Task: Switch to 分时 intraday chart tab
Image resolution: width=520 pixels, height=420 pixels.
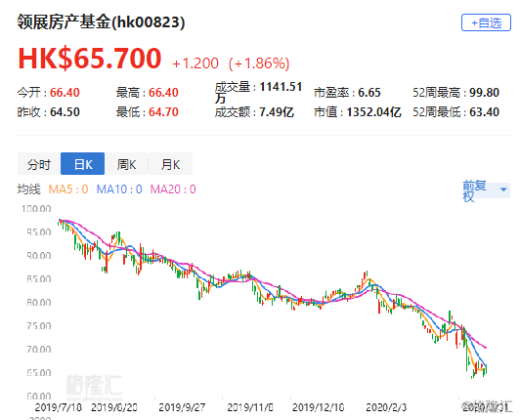Action: coord(39,164)
